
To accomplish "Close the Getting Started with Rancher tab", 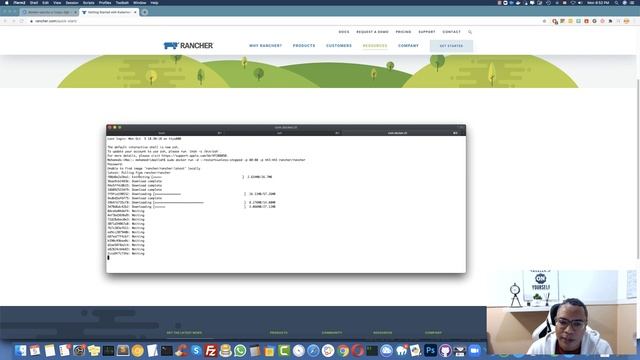I will point(135,12).
